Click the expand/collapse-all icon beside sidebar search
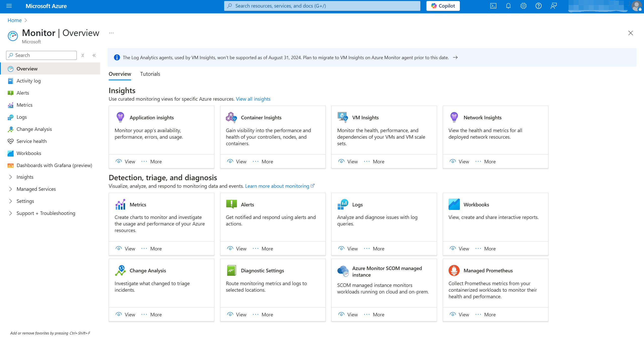This screenshot has width=644, height=337. point(83,55)
